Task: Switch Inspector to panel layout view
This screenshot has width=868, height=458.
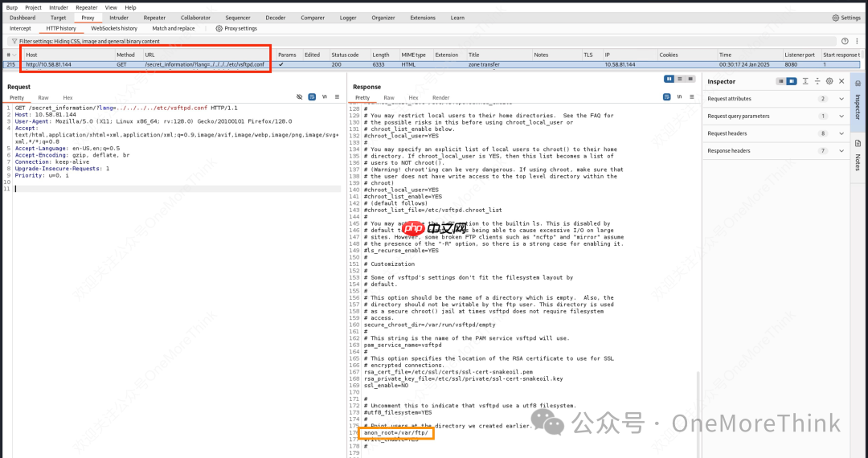Action: (792, 81)
